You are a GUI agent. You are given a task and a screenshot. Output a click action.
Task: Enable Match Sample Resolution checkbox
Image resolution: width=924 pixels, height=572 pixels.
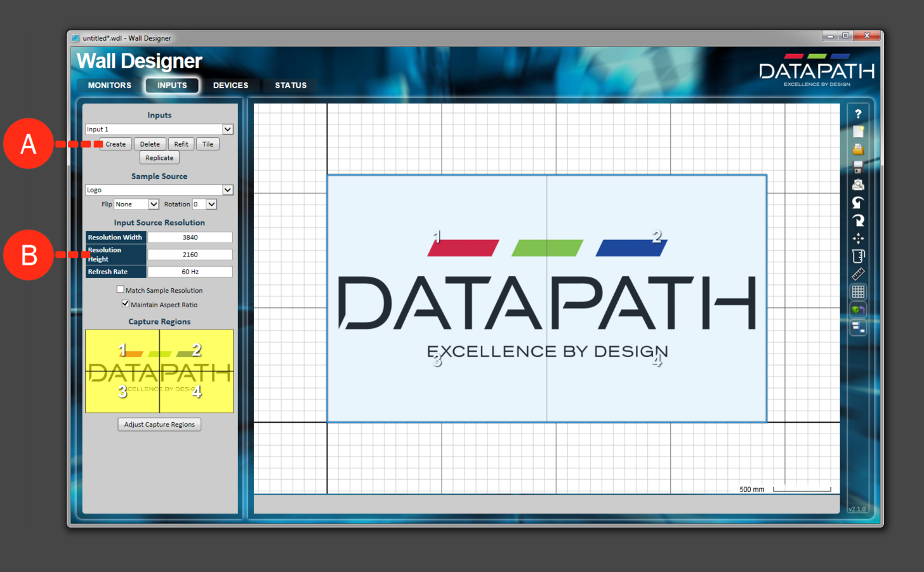[121, 289]
